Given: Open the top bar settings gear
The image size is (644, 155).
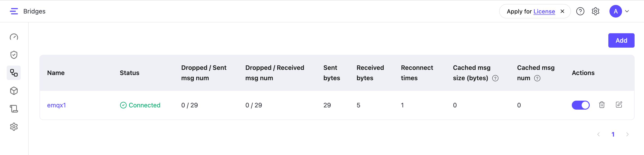Looking at the screenshot, I should tap(596, 11).
